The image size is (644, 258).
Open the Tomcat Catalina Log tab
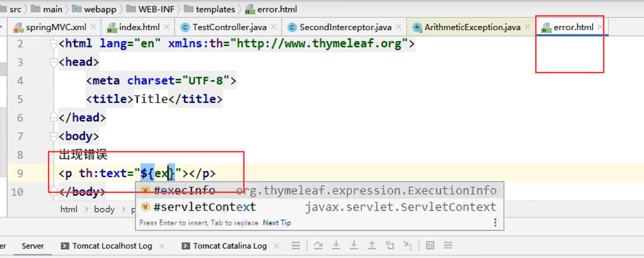point(229,246)
